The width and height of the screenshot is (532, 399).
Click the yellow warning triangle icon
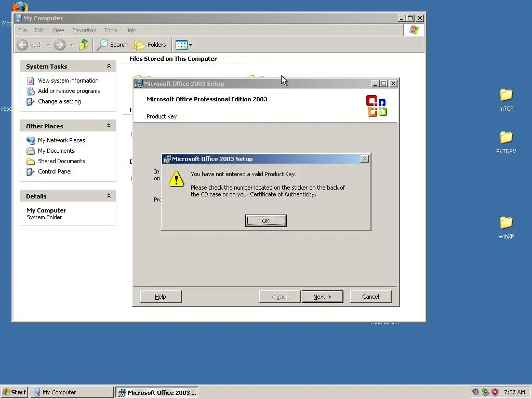click(x=177, y=179)
